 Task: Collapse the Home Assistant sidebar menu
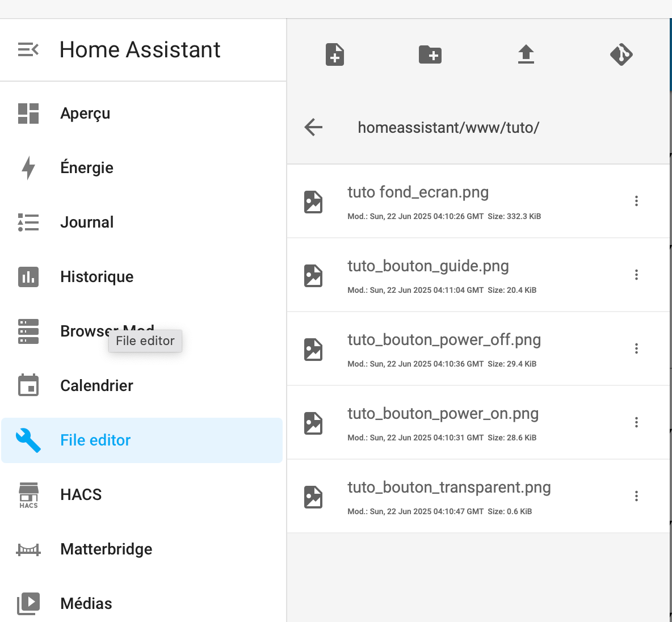click(x=28, y=50)
